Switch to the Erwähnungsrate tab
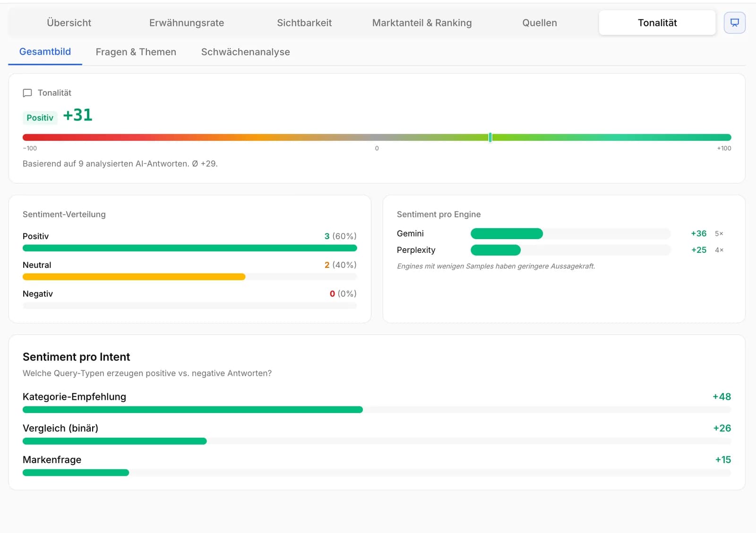The height and width of the screenshot is (533, 756). 187,23
